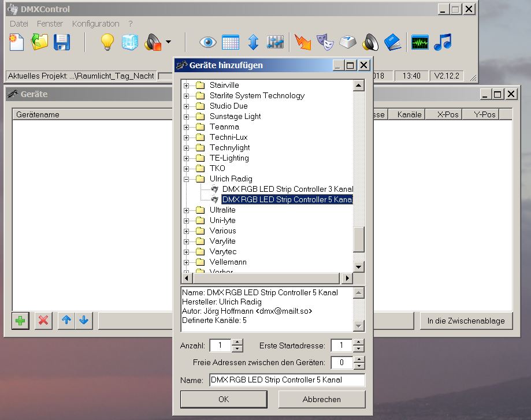This screenshot has height=420, width=531.
Task: Open the speaker icon dropdown arrow
Action: click(x=168, y=42)
